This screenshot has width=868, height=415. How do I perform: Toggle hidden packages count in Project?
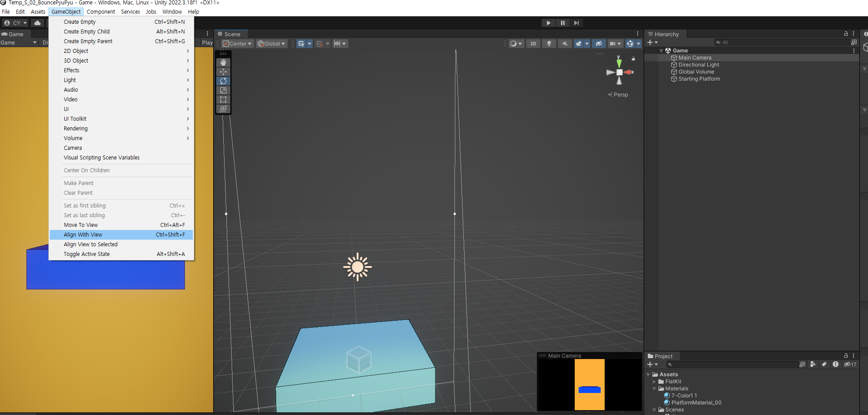pos(850,364)
